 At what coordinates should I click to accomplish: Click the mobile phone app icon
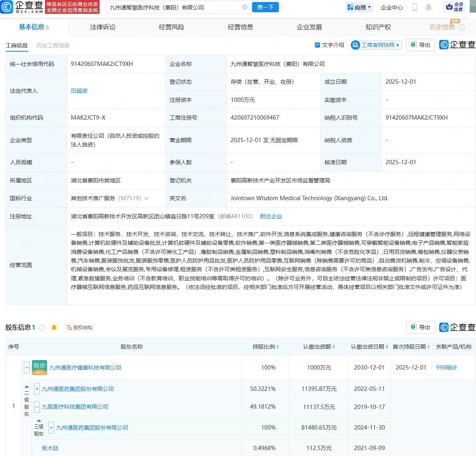click(x=414, y=7)
